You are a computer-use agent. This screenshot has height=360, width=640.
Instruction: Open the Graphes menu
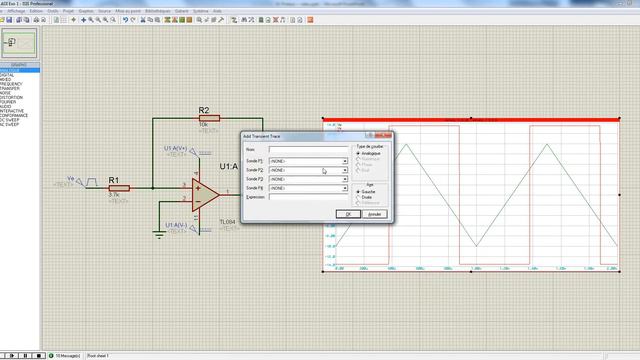86,11
